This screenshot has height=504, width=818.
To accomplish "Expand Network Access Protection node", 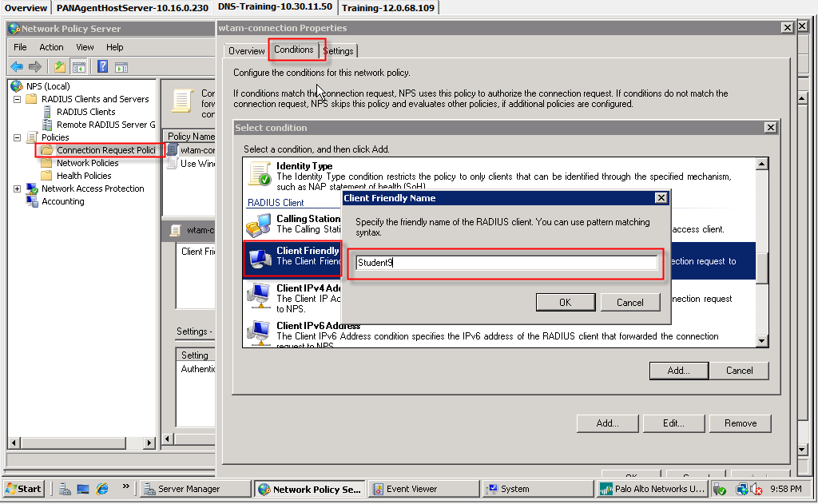I will coord(17,189).
